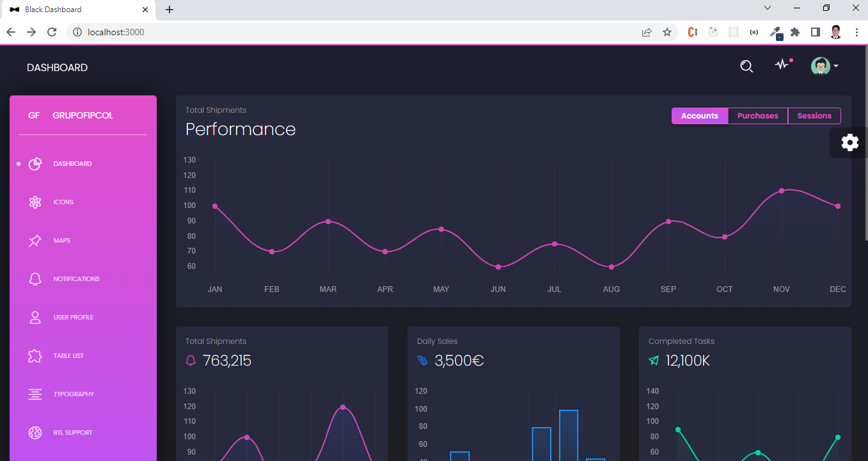The height and width of the screenshot is (461, 868).
Task: Expand the user avatar dropdown menu
Action: 824,66
